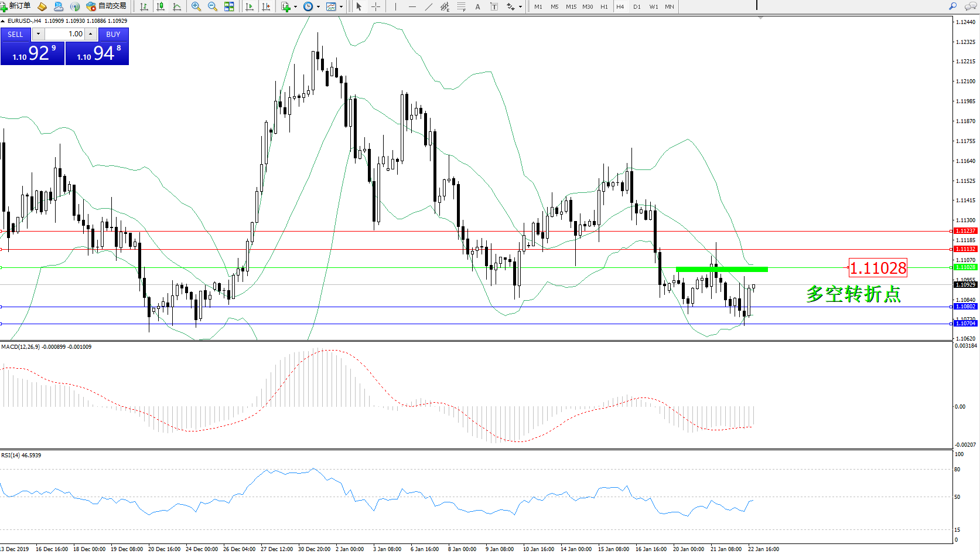The height and width of the screenshot is (554, 980).
Task: Tile chart windows with the grid icon
Action: click(229, 6)
